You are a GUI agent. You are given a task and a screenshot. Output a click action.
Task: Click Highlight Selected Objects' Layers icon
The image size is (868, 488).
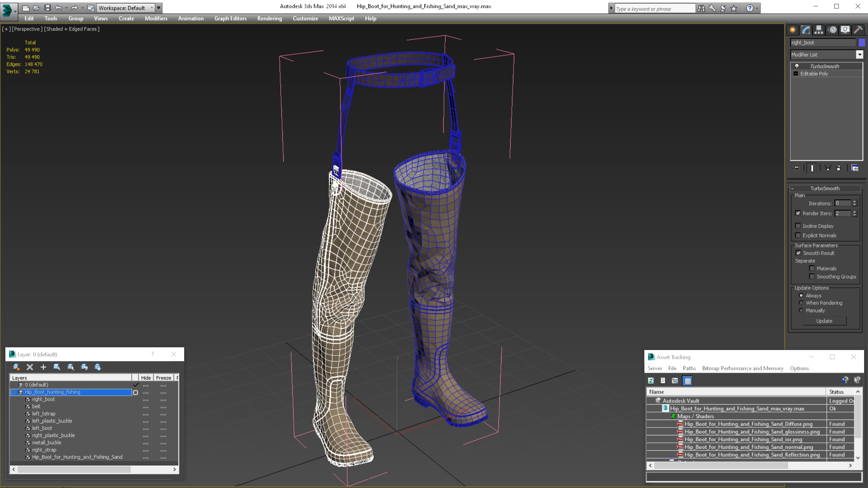[71, 367]
